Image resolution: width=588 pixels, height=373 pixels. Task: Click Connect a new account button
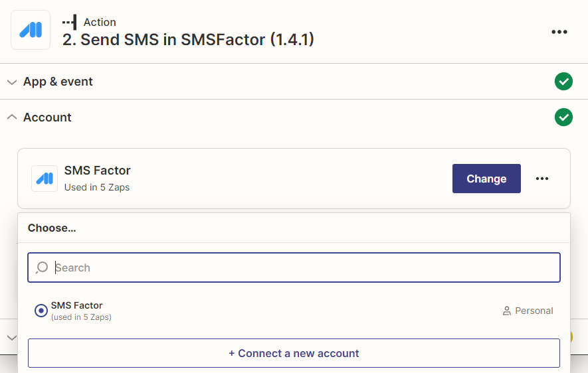(x=294, y=353)
